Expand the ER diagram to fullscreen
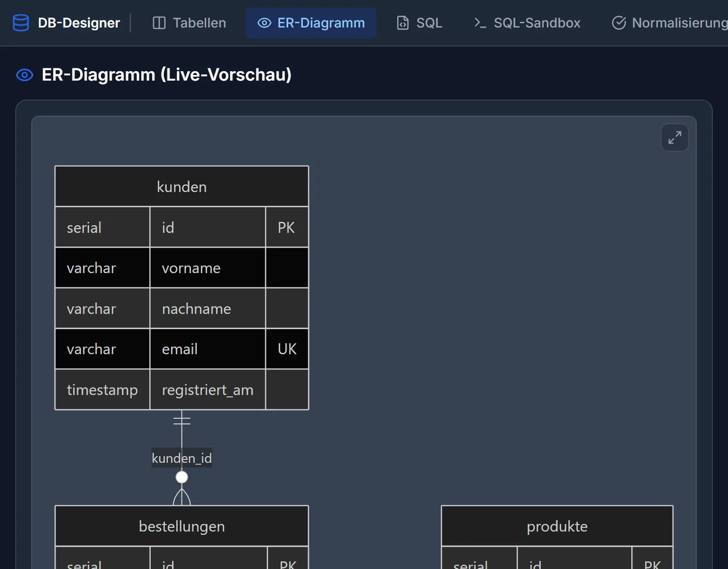Viewport: 728px width, 569px height. click(x=675, y=137)
